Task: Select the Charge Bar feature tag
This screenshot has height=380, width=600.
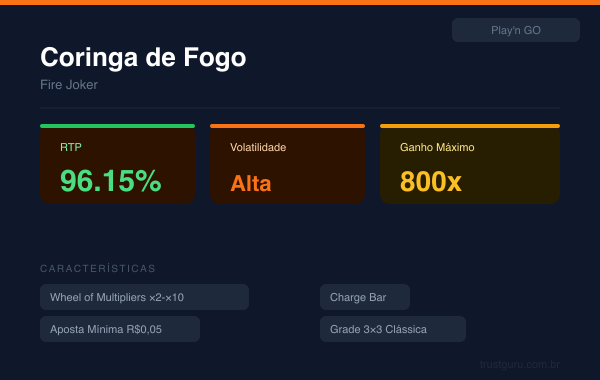Action: 365,297
